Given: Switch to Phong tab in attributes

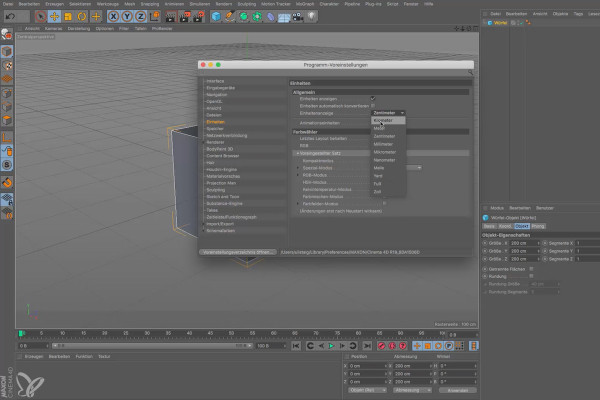Looking at the screenshot, I should tap(538, 226).
